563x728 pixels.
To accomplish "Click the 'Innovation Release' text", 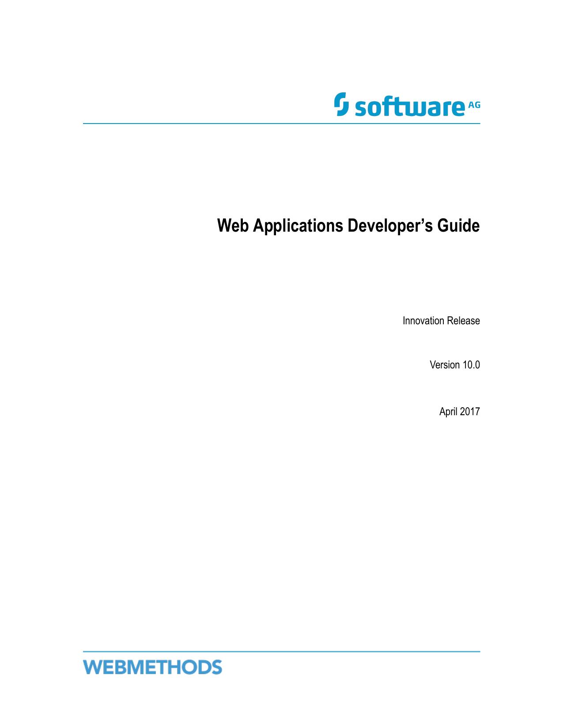I will pyautogui.click(x=441, y=321).
